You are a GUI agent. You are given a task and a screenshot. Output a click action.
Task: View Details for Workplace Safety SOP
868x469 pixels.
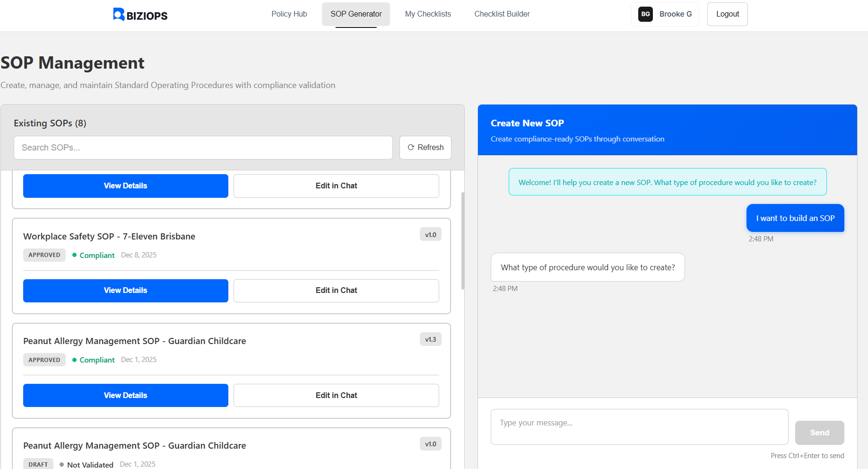pyautogui.click(x=125, y=291)
